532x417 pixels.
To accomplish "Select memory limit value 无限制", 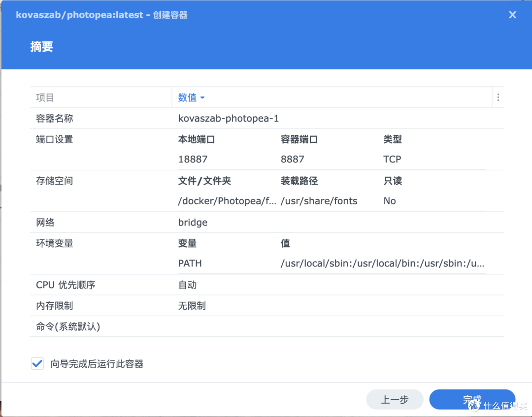I will (x=192, y=306).
